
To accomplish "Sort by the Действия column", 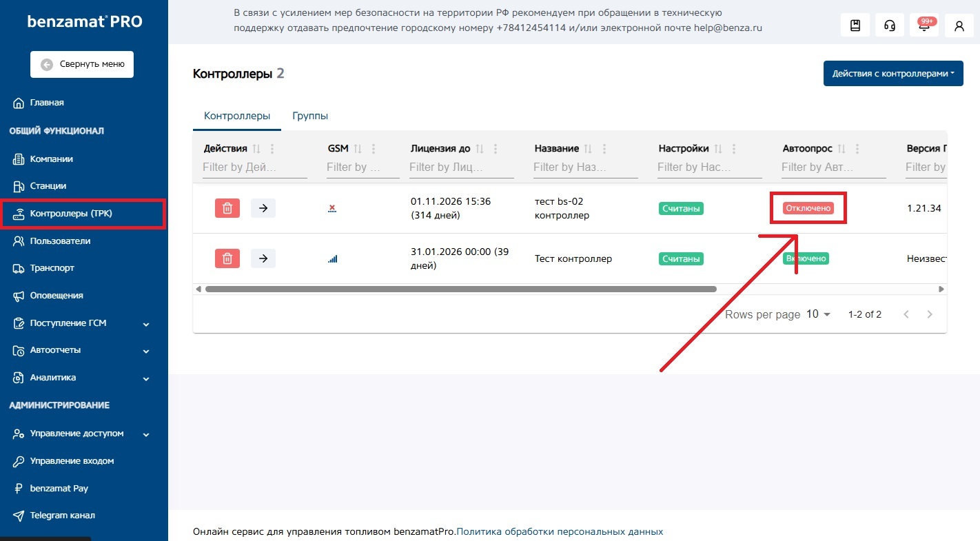I will (256, 149).
